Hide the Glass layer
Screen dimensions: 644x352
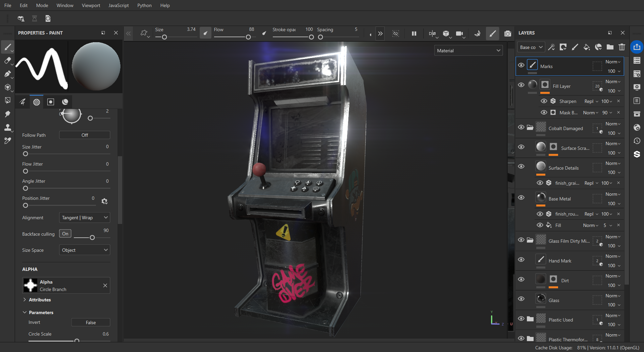point(521,299)
